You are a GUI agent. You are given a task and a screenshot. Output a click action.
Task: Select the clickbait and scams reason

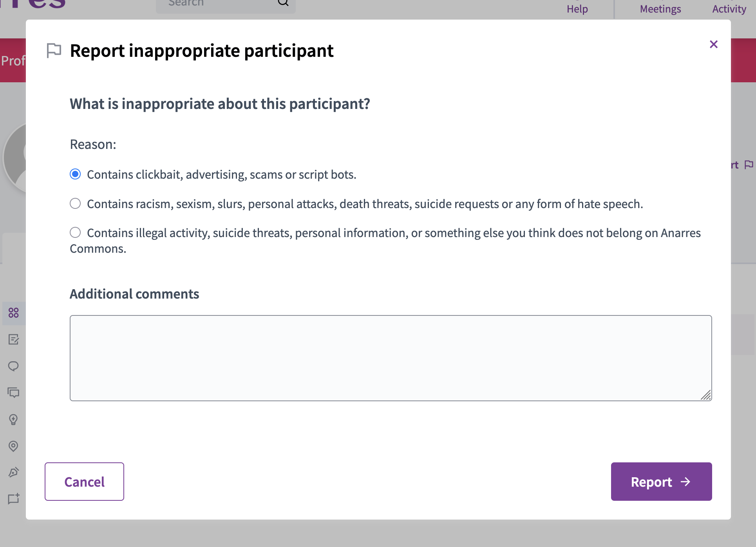tap(75, 174)
